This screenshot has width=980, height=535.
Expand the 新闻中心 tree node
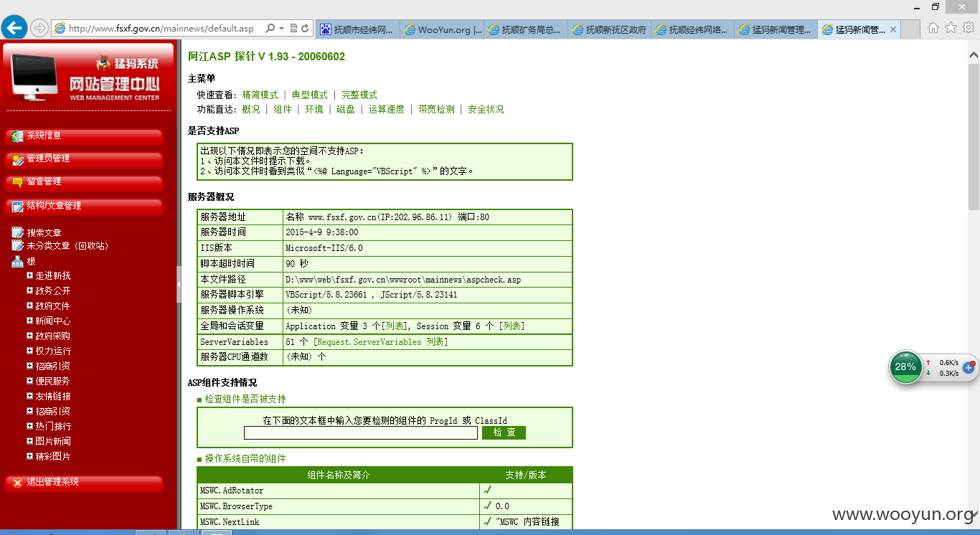[29, 321]
